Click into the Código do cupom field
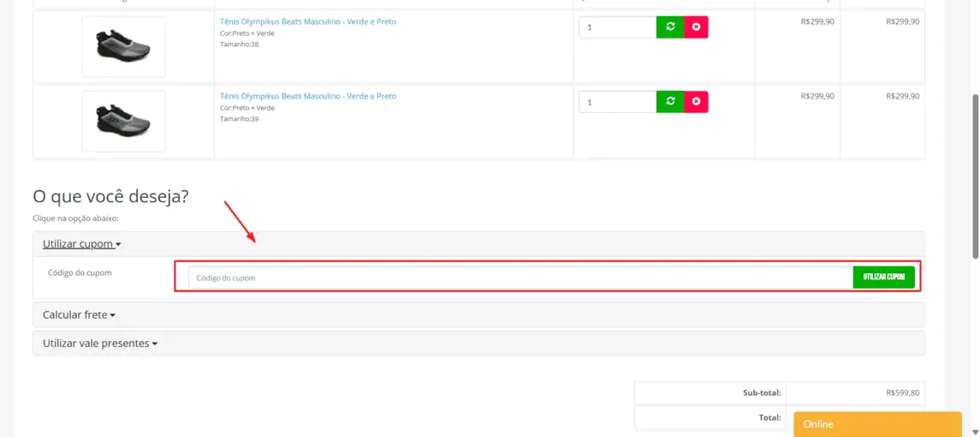 coord(520,278)
